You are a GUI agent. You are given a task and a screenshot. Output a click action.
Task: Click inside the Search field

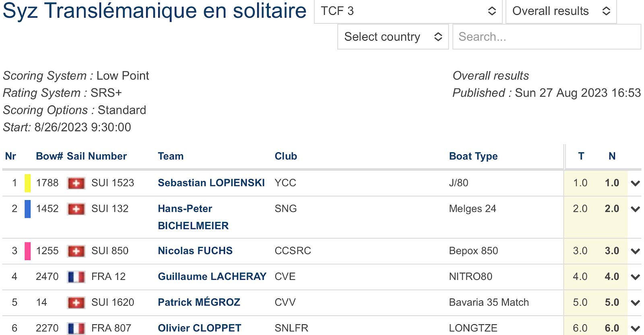547,37
